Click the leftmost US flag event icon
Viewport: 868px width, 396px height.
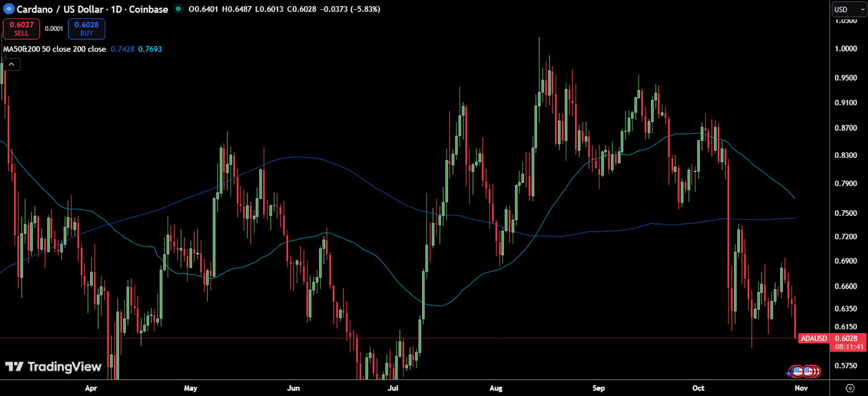pyautogui.click(x=797, y=372)
